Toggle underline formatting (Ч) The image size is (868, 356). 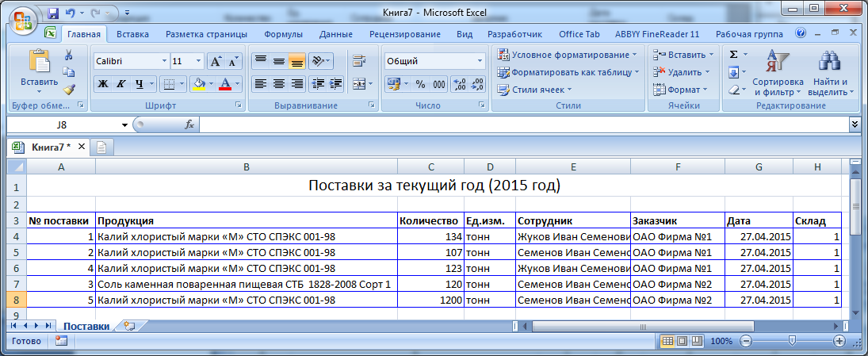(x=139, y=84)
